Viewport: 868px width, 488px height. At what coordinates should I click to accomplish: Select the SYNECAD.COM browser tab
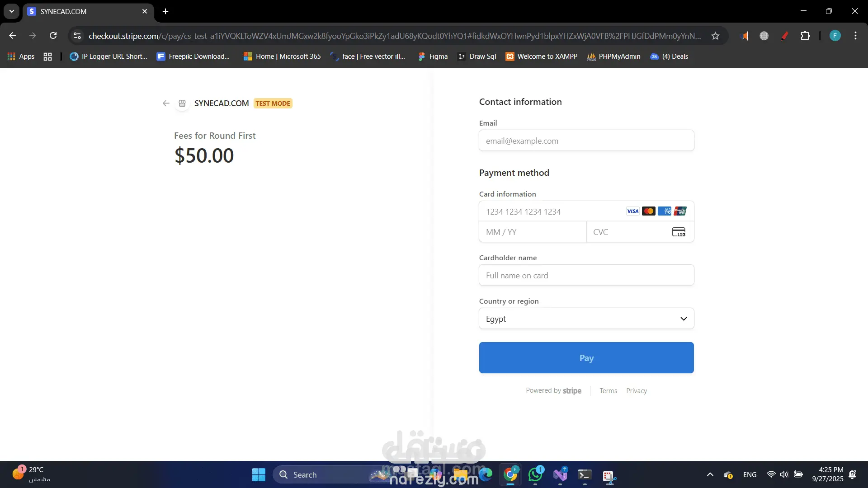pos(86,11)
